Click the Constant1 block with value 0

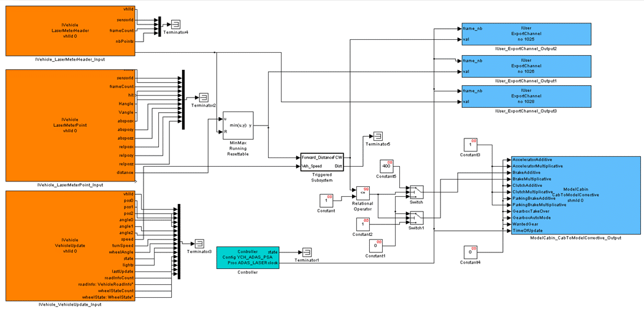click(375, 246)
